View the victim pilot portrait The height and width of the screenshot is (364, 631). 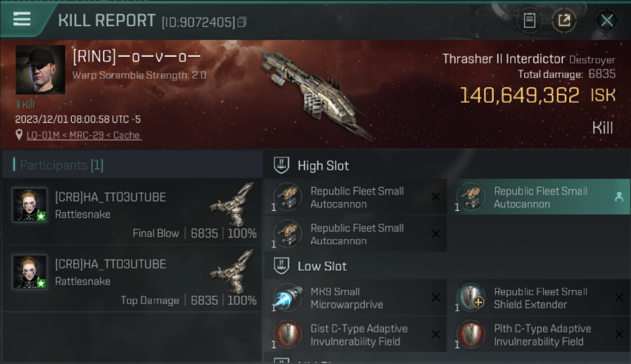coord(40,70)
